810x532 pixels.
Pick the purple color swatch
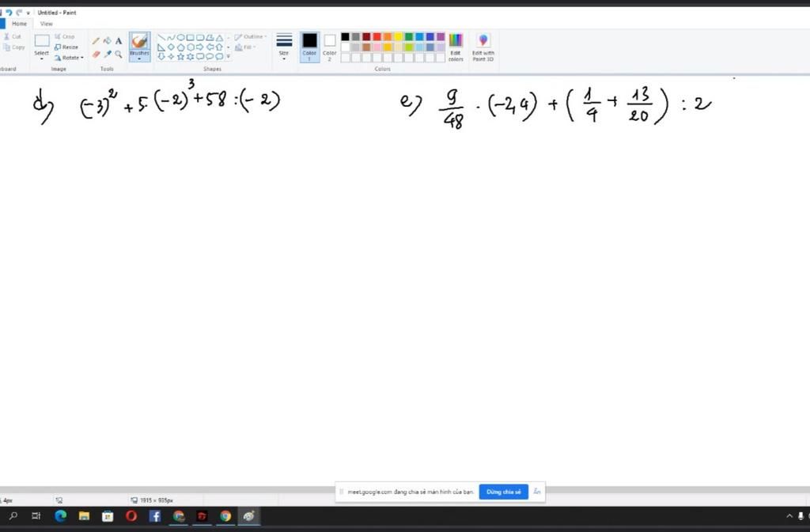(x=441, y=36)
